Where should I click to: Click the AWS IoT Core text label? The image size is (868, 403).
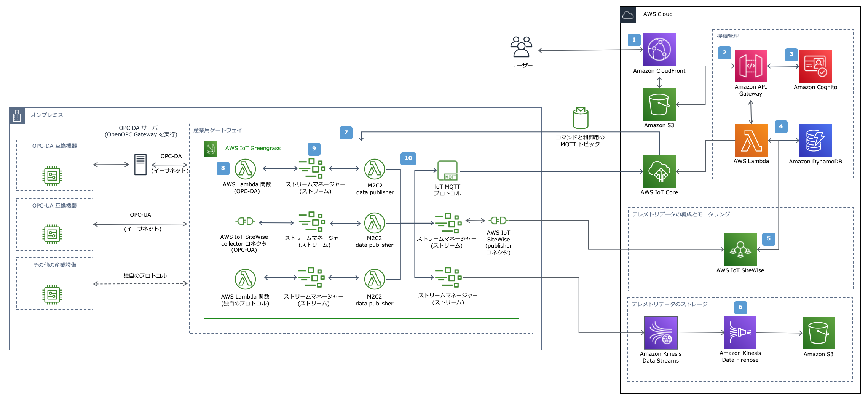[659, 192]
